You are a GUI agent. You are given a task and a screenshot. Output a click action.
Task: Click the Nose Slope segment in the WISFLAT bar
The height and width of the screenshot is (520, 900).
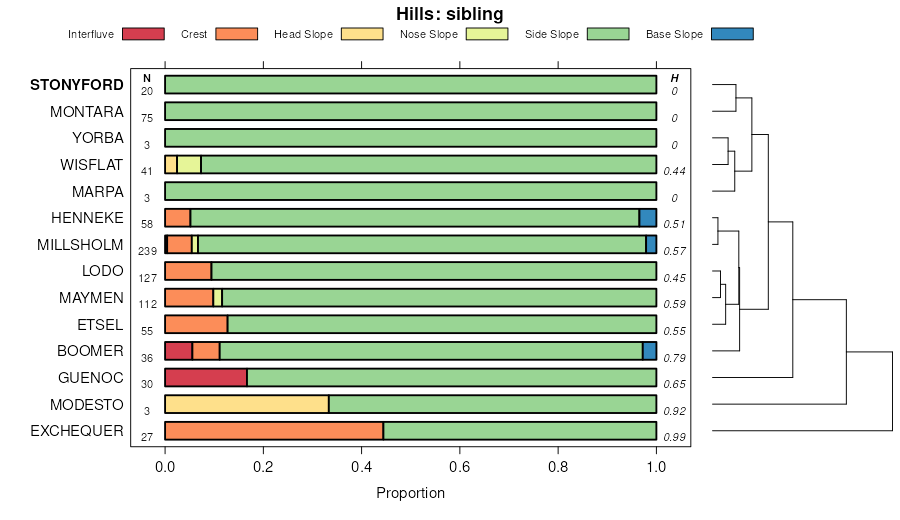coord(189,164)
